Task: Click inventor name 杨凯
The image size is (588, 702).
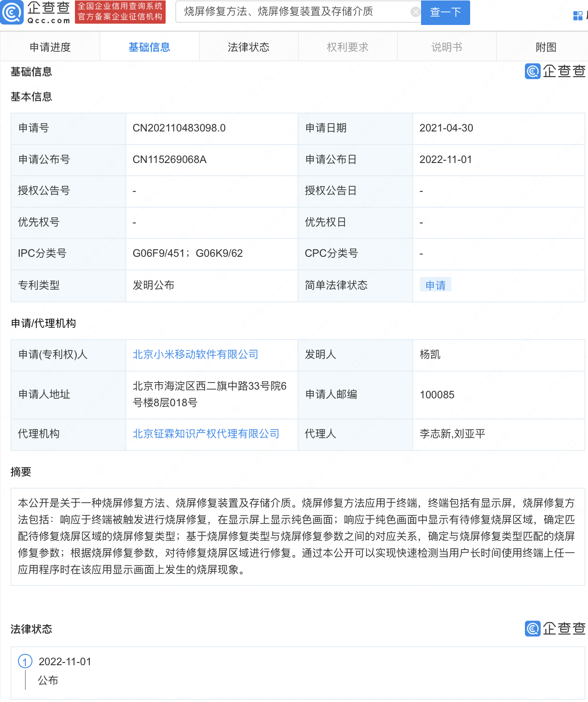Action: [430, 354]
